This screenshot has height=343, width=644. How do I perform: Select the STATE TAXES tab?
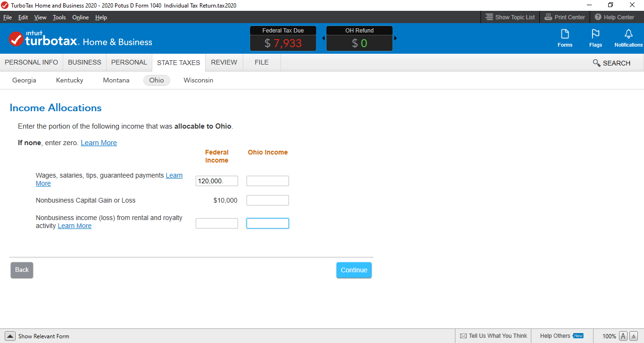pos(179,63)
